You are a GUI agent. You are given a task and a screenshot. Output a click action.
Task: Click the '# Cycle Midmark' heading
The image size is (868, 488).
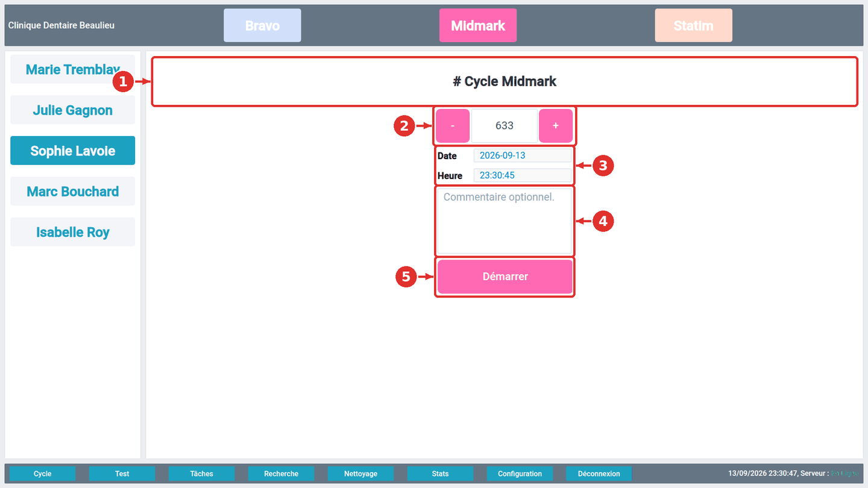(505, 81)
